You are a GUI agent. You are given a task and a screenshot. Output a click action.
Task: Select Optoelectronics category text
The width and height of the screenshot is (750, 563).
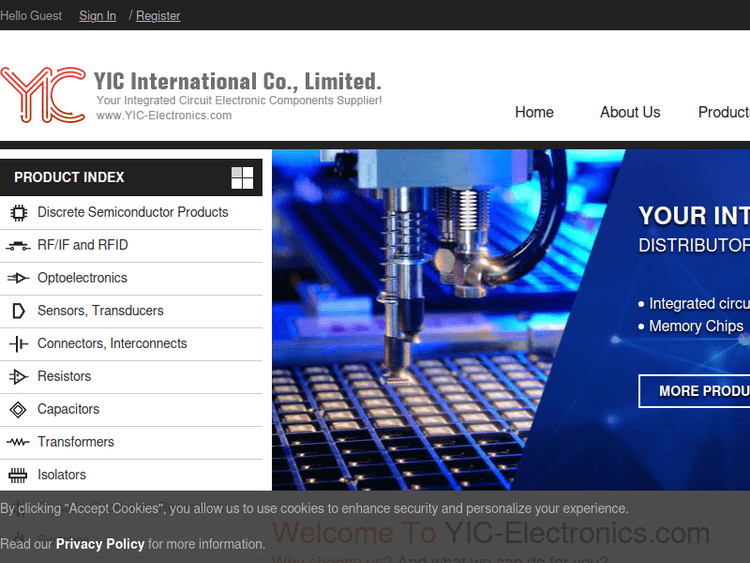click(x=82, y=278)
